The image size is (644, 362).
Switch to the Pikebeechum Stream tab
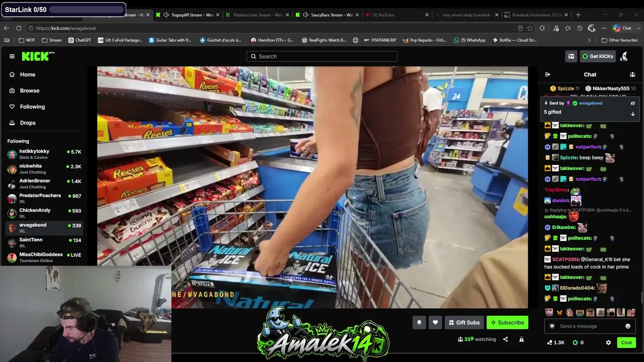259,15
